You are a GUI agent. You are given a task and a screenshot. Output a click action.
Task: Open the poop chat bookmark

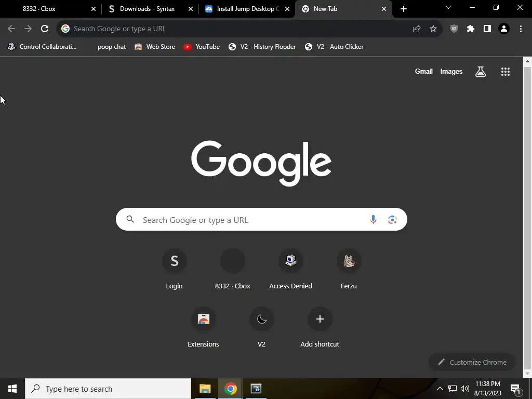click(x=111, y=47)
